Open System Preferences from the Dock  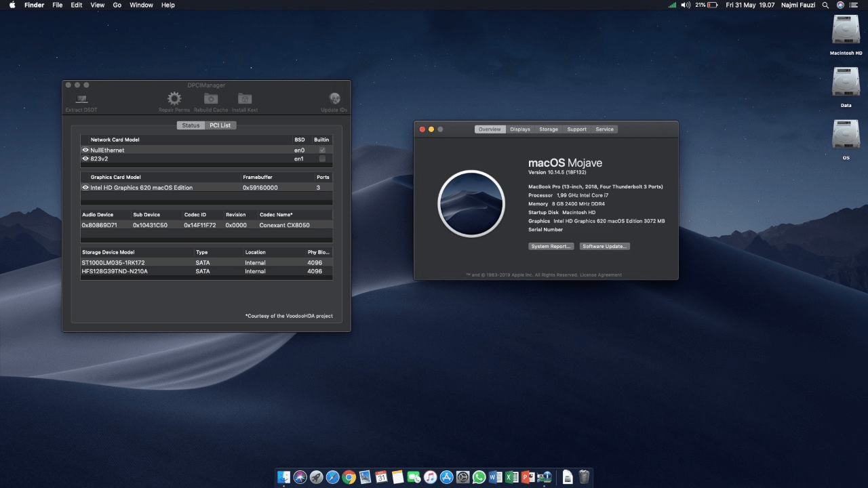tap(462, 477)
